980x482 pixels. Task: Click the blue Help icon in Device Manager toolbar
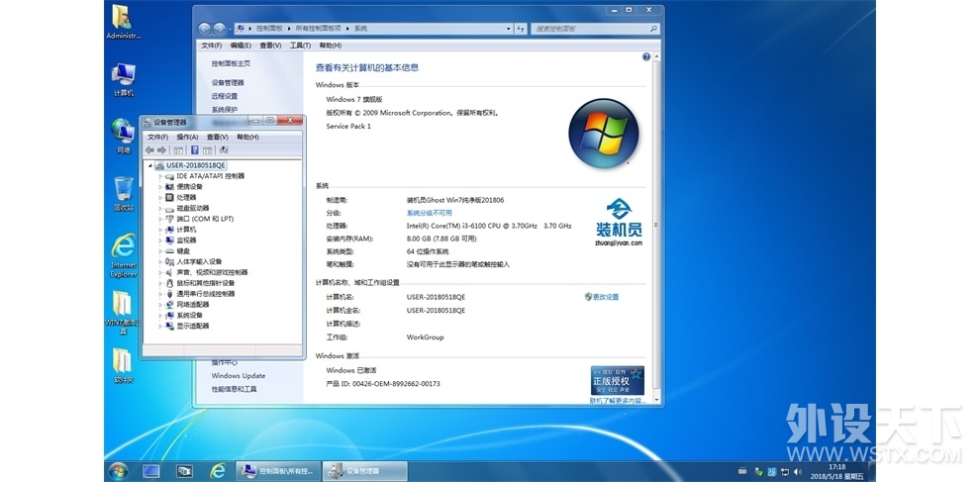point(194,150)
